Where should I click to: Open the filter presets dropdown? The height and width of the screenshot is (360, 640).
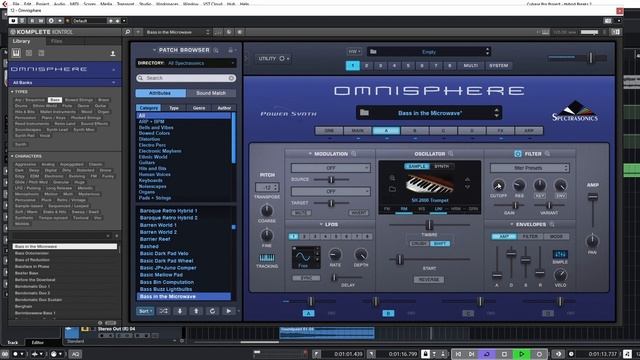(529, 168)
